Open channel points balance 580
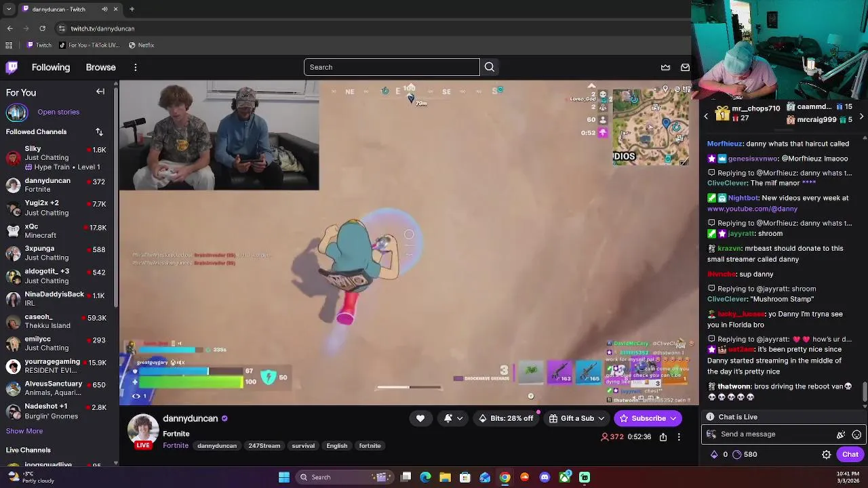868x488 pixels. (x=745, y=454)
